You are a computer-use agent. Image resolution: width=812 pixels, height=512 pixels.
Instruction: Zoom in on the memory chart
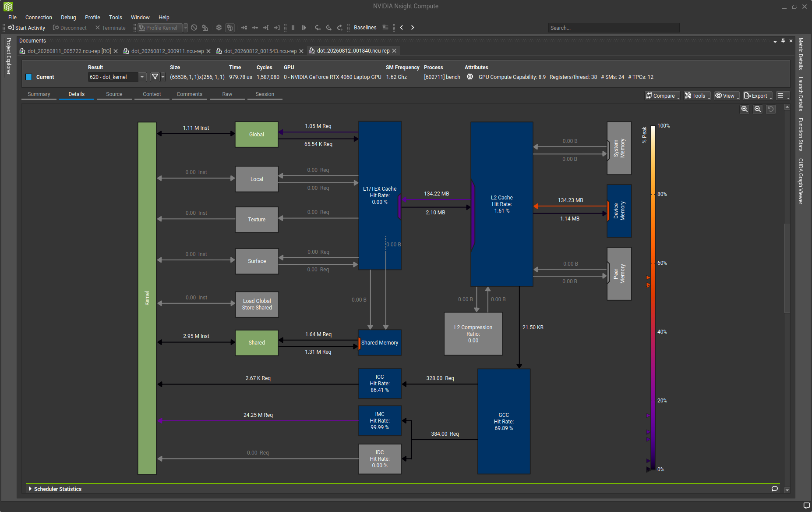745,109
